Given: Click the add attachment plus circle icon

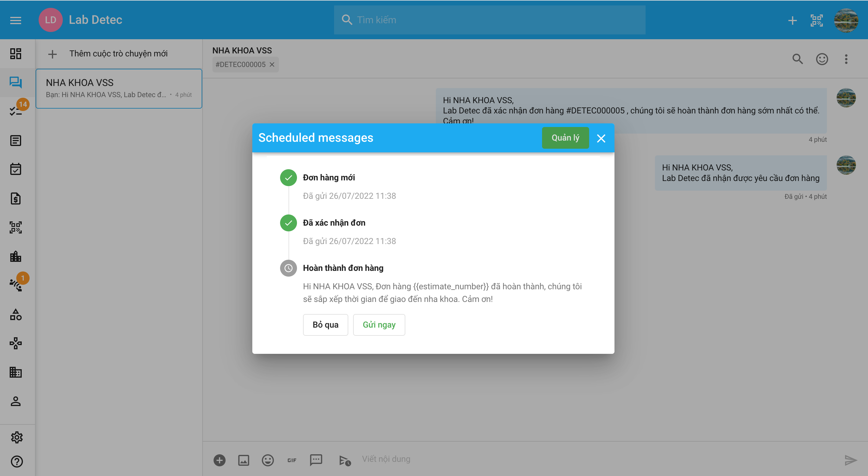Looking at the screenshot, I should [x=219, y=460].
